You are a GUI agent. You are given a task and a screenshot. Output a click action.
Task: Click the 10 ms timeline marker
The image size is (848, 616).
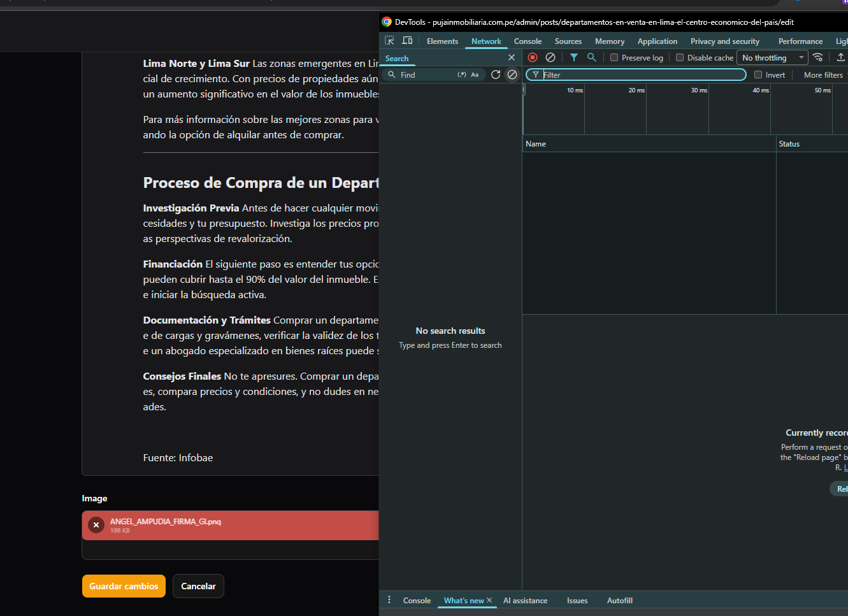coord(575,90)
